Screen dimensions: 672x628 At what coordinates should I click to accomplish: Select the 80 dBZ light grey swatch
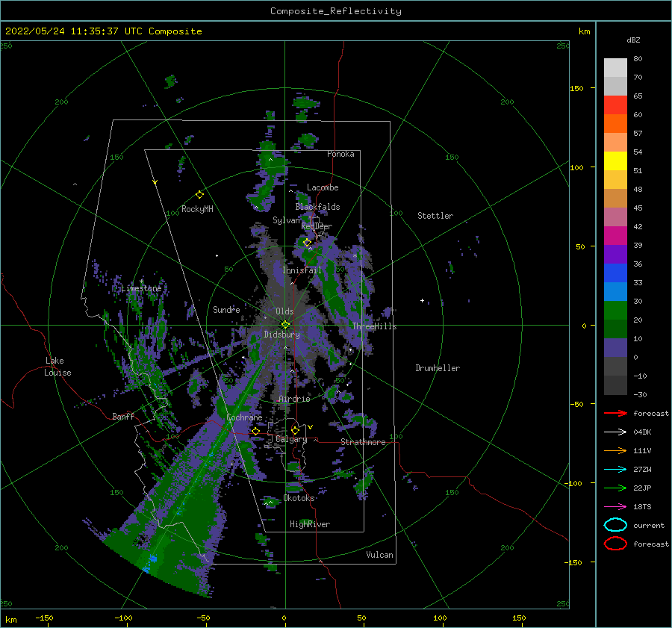point(615,68)
